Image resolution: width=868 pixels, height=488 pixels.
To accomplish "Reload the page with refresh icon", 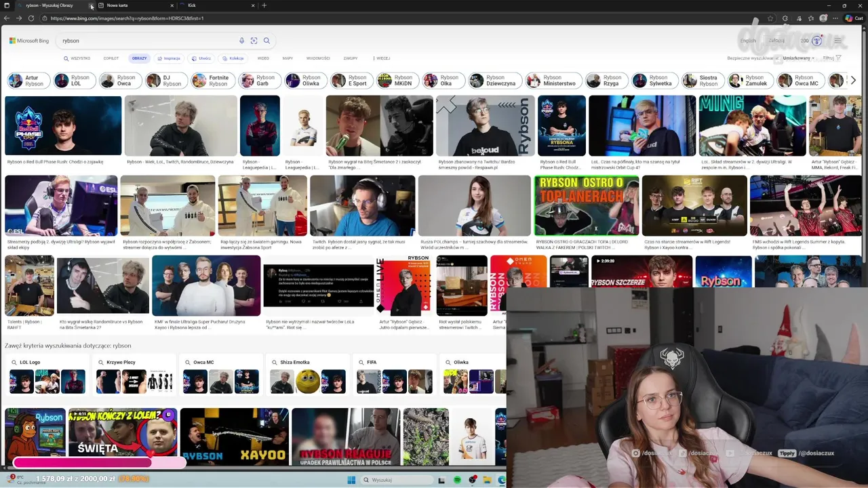I will (x=31, y=18).
